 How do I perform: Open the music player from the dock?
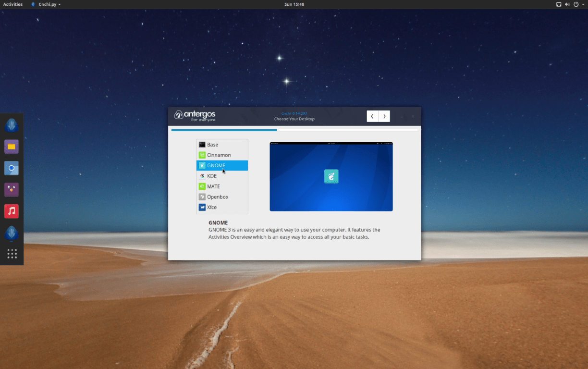(12, 211)
